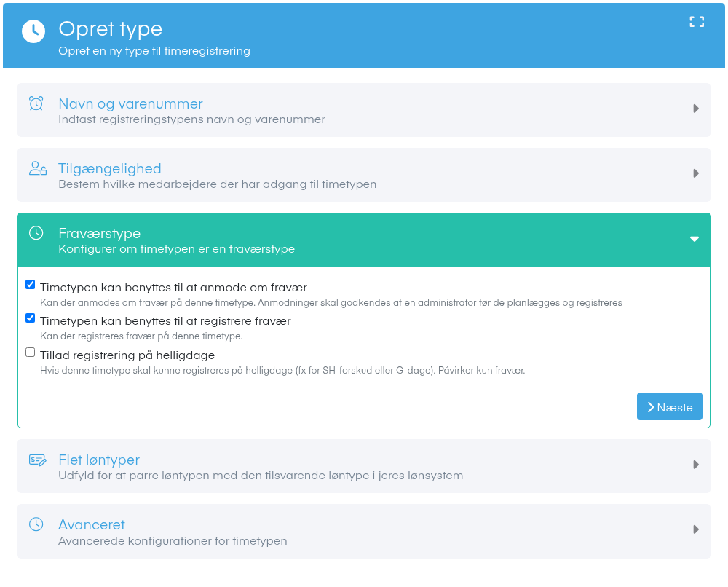Open the 'Navn og varenummer' section title

pos(130,103)
